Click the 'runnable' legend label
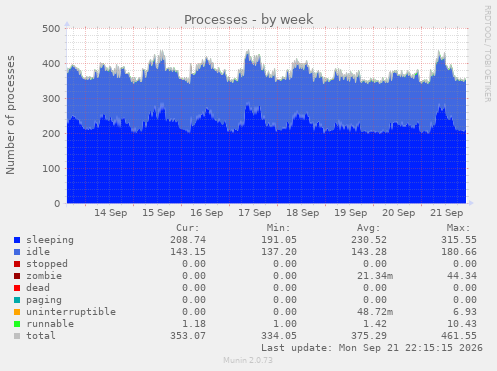The image size is (497, 371). (50, 324)
